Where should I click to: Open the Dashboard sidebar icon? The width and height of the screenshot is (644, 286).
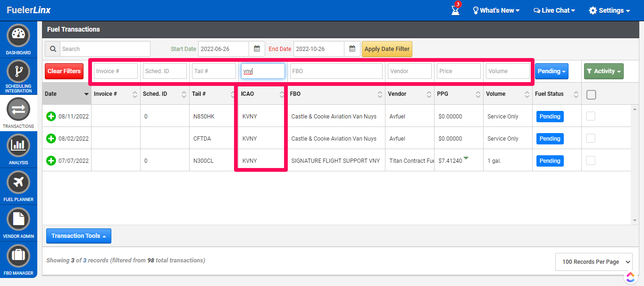[x=18, y=35]
